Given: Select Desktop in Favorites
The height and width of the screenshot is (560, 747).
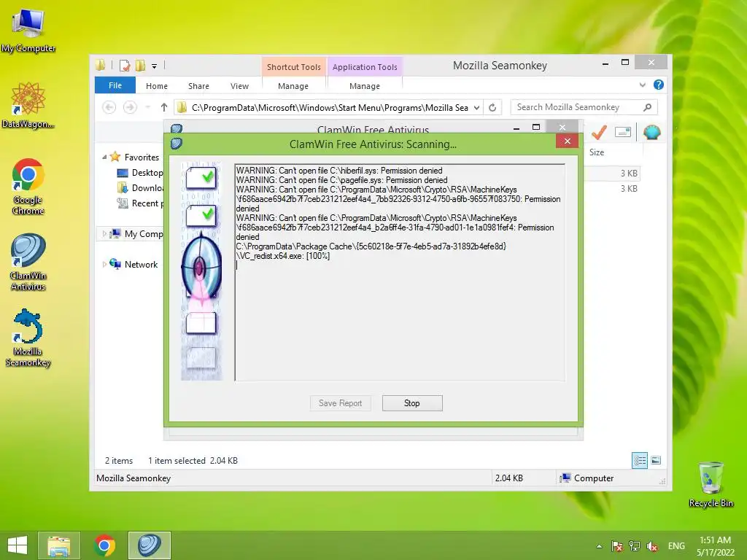Looking at the screenshot, I should pyautogui.click(x=147, y=172).
